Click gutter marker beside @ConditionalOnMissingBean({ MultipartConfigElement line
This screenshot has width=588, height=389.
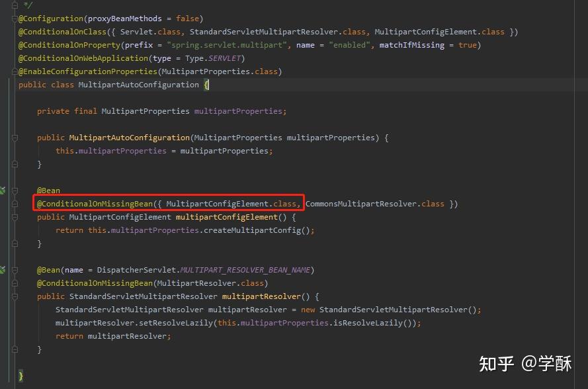pyautogui.click(x=15, y=204)
